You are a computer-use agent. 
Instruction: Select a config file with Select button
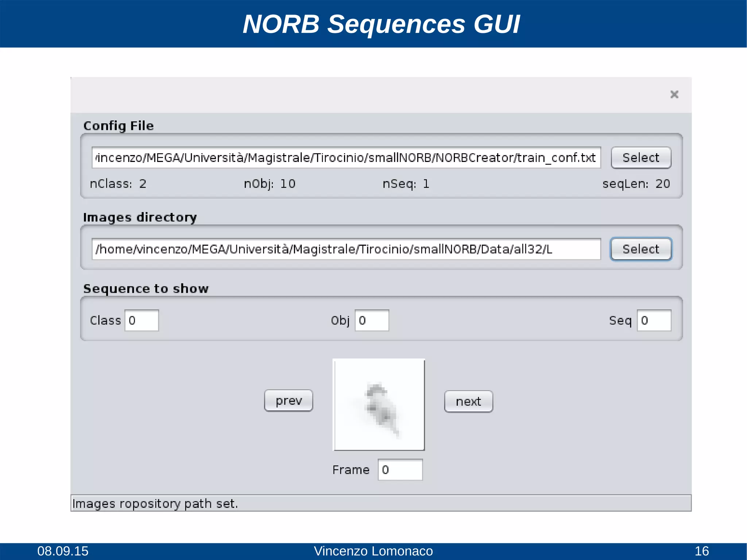pyautogui.click(x=641, y=158)
